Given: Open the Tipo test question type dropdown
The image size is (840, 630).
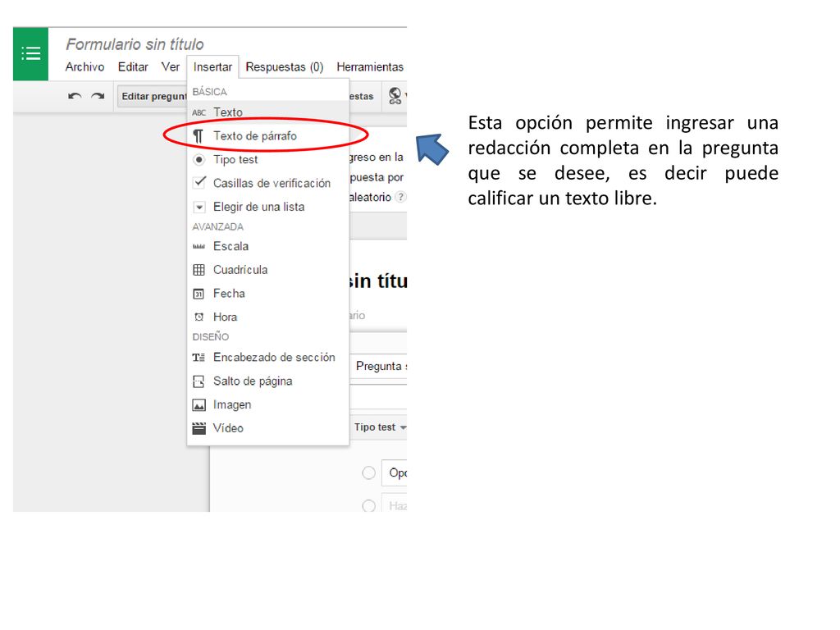Looking at the screenshot, I should point(379,427).
